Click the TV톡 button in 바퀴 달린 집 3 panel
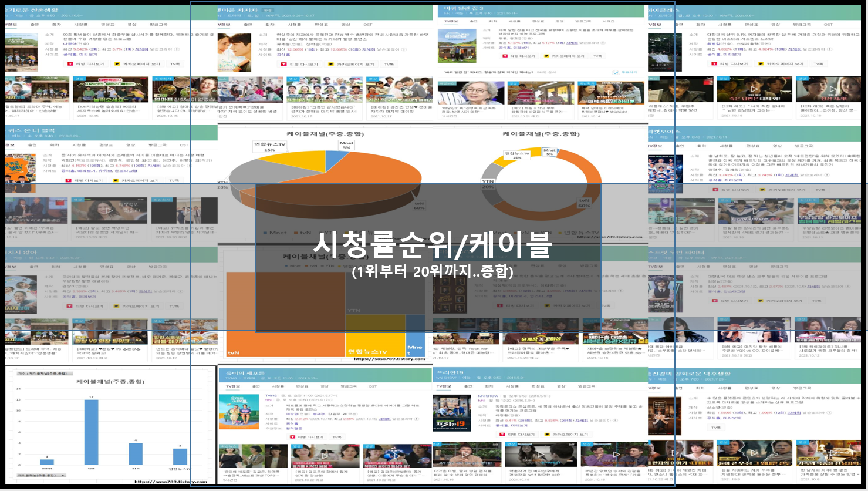The width and height of the screenshot is (868, 491). (597, 56)
